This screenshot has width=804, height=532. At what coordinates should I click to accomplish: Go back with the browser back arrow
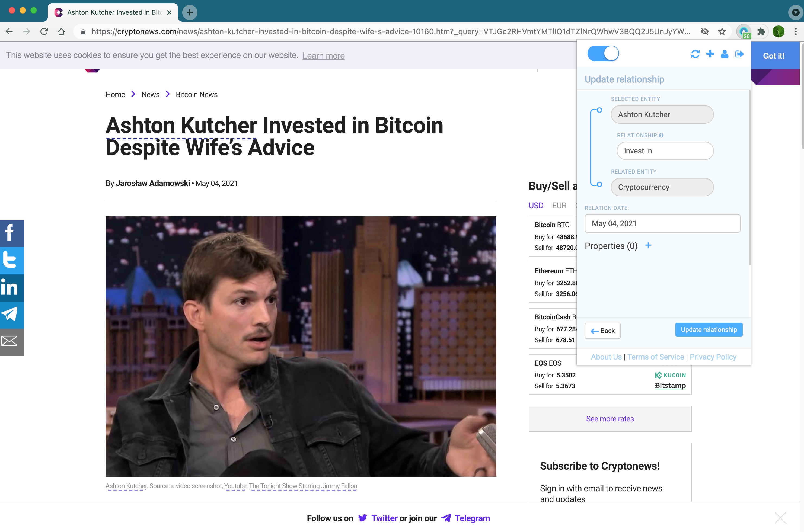coord(9,31)
